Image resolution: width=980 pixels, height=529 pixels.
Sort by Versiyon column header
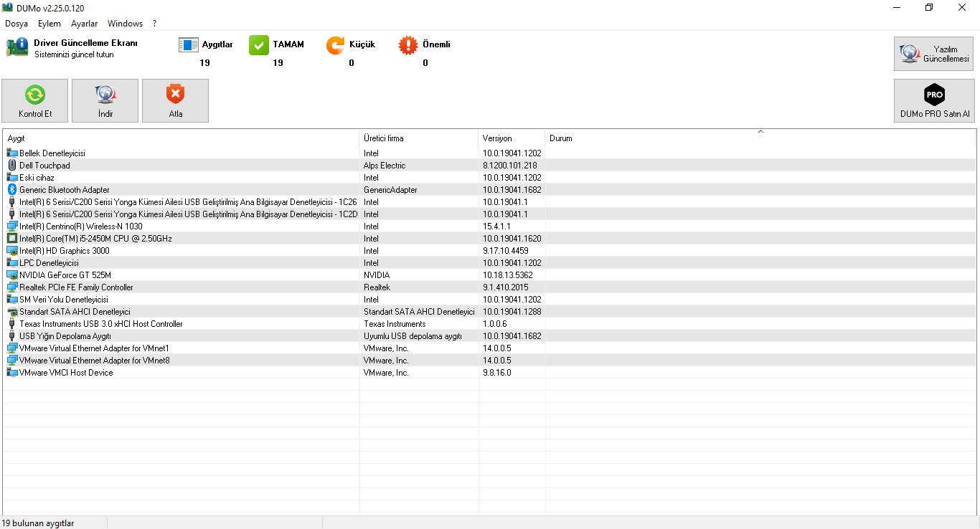[x=512, y=138]
